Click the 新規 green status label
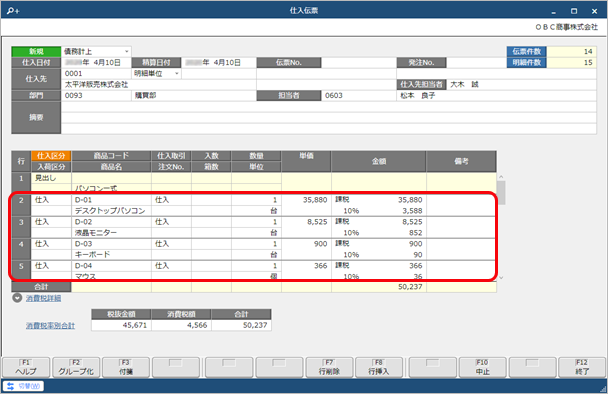The image size is (608, 394). point(36,52)
